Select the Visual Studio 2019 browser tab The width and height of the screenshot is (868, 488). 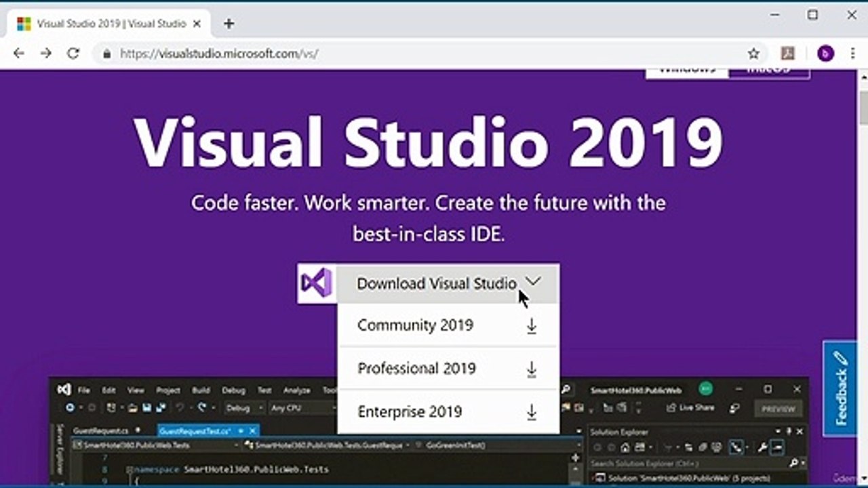point(108,24)
